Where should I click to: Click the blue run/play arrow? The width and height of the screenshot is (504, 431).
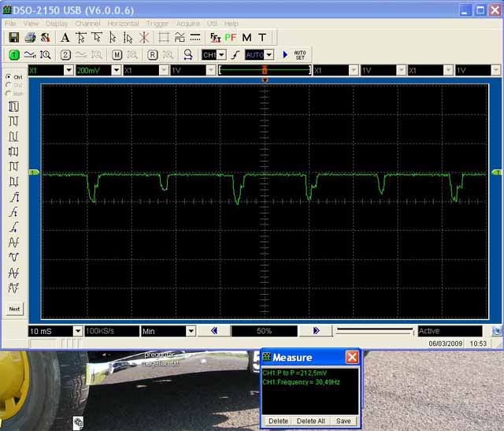pos(285,54)
